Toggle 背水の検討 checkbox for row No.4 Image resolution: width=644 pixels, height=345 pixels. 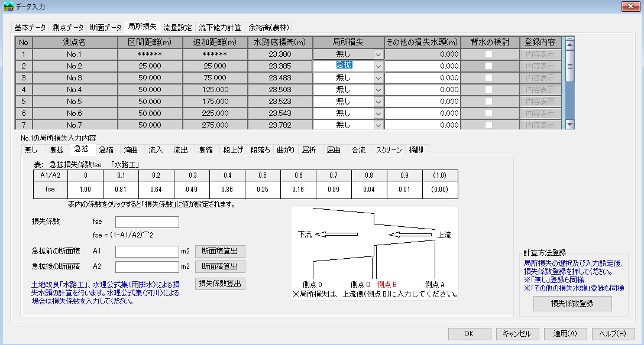(x=488, y=90)
